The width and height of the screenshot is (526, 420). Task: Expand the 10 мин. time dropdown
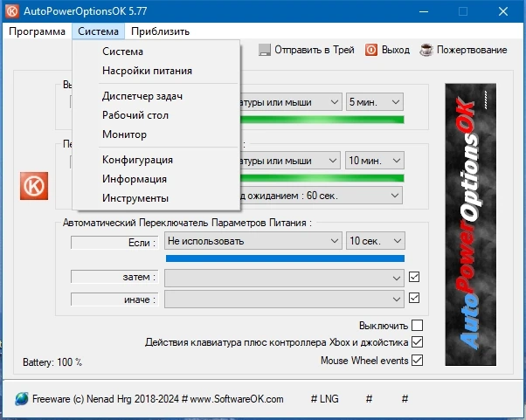[x=375, y=161]
